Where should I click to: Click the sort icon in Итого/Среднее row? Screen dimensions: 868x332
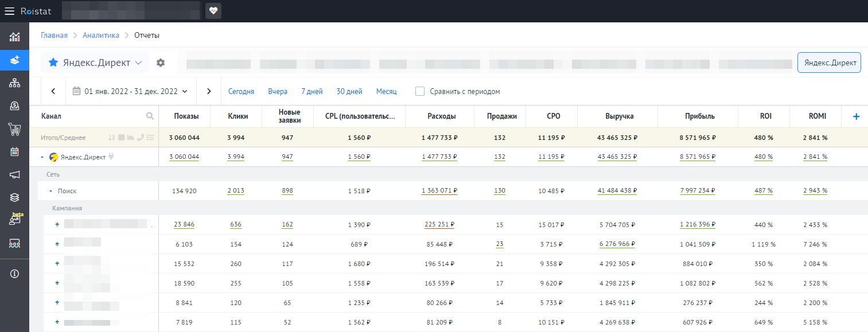(112, 138)
